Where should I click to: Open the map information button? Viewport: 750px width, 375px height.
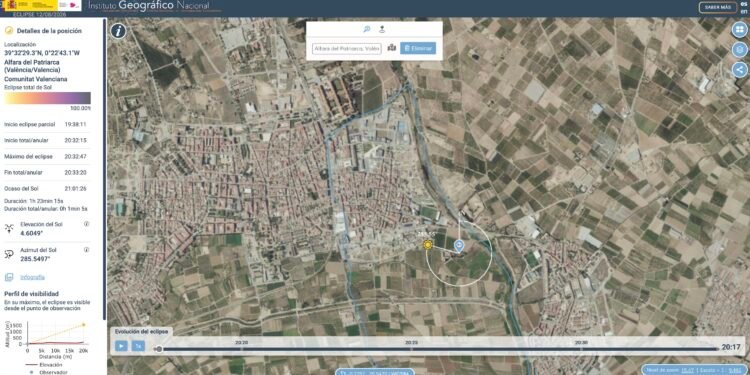118,31
